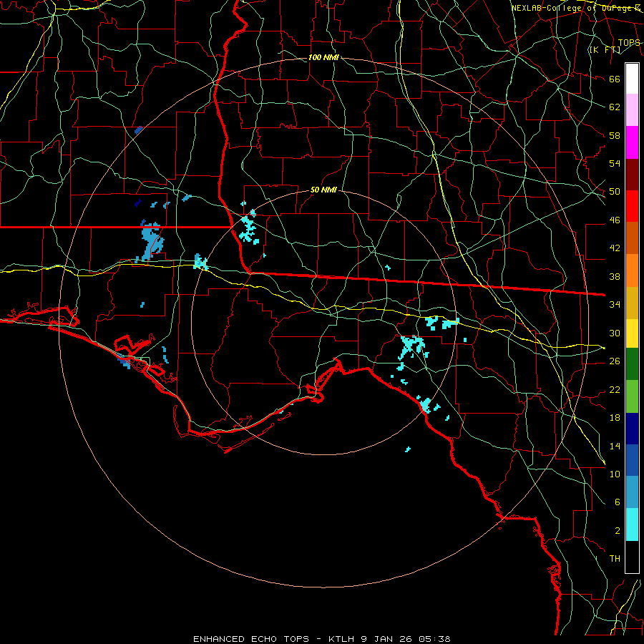Click the '[K FT]' legend units label
The image size is (644, 644).
[605, 50]
